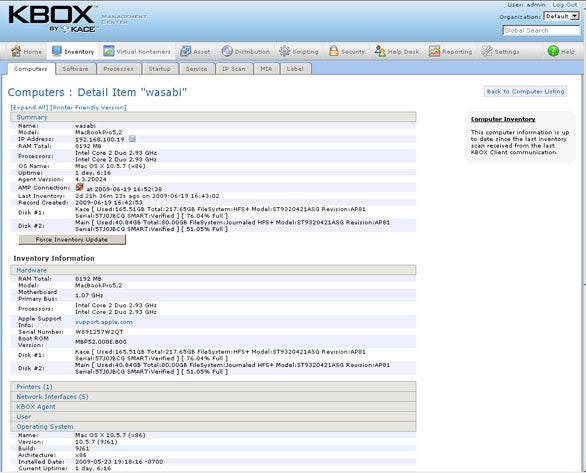The width and height of the screenshot is (586, 473).
Task: Open the Printer Friendly Version link
Action: 88,108
